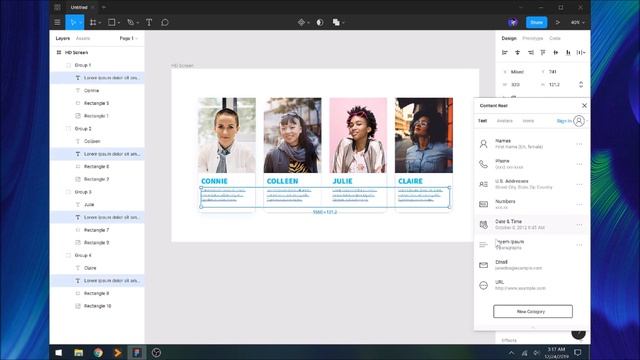Switch to the Assets tab
Image resolution: width=640 pixels, height=360 pixels.
click(83, 38)
